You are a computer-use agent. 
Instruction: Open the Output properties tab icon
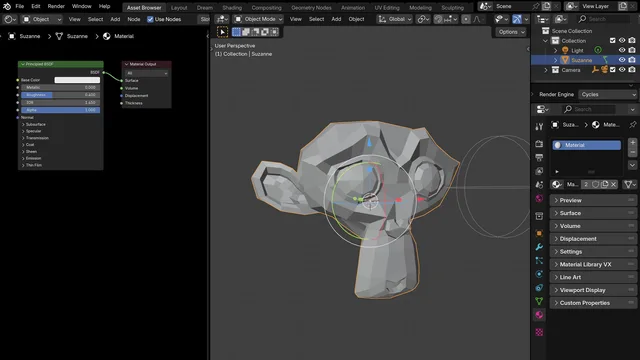click(x=539, y=158)
